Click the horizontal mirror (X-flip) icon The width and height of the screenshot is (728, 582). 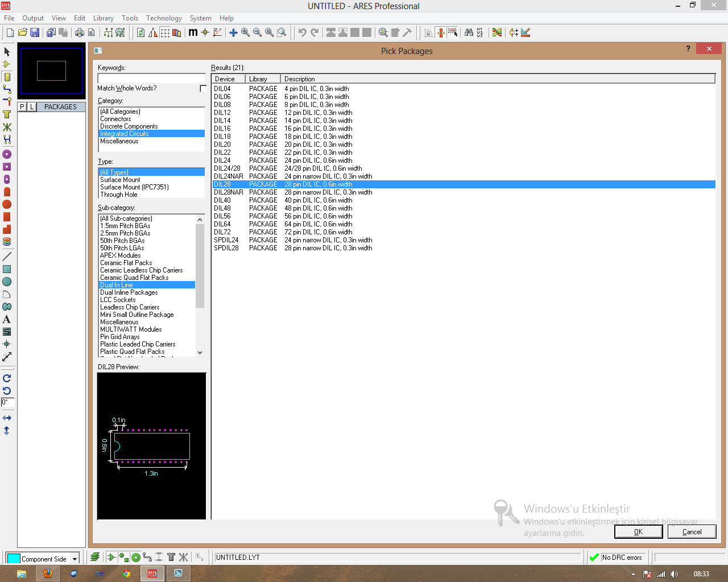coord(7,418)
